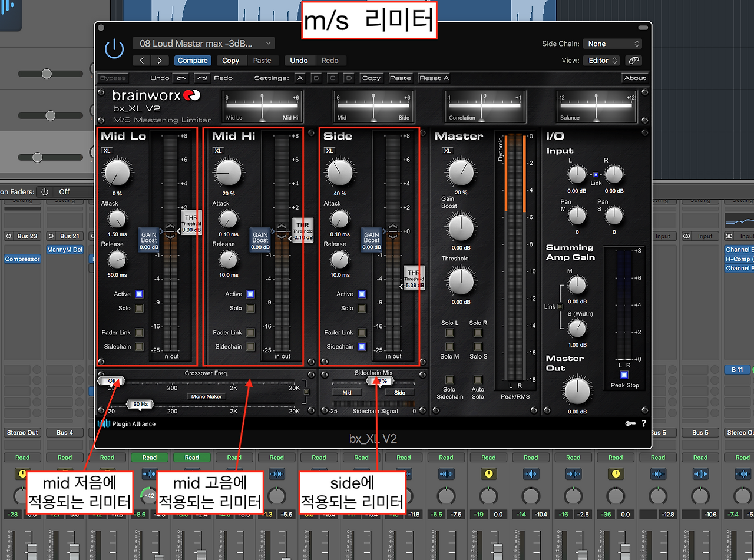Select settings slot B

pyautogui.click(x=316, y=78)
